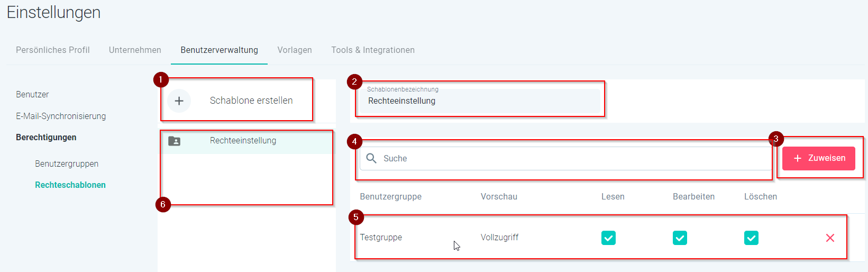Select Rechteschablonen submenu item
This screenshot has height=272, width=868.
click(70, 185)
